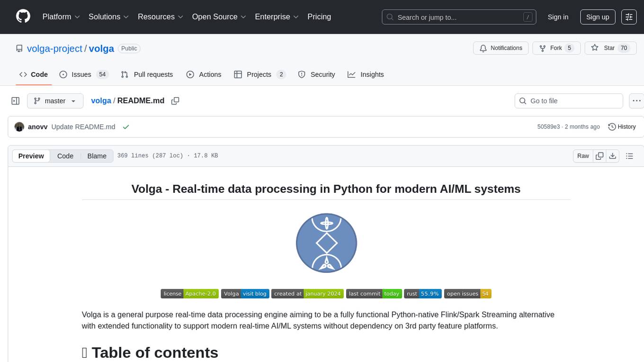Click the Volga visit blog badge

click(x=245, y=294)
